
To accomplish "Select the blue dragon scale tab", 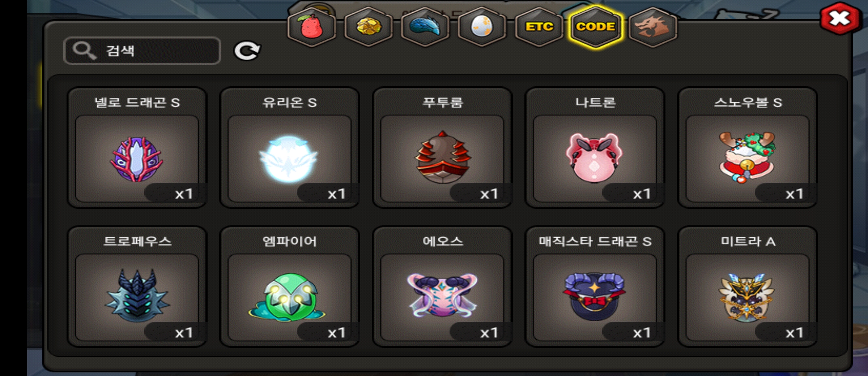I will click(x=425, y=27).
